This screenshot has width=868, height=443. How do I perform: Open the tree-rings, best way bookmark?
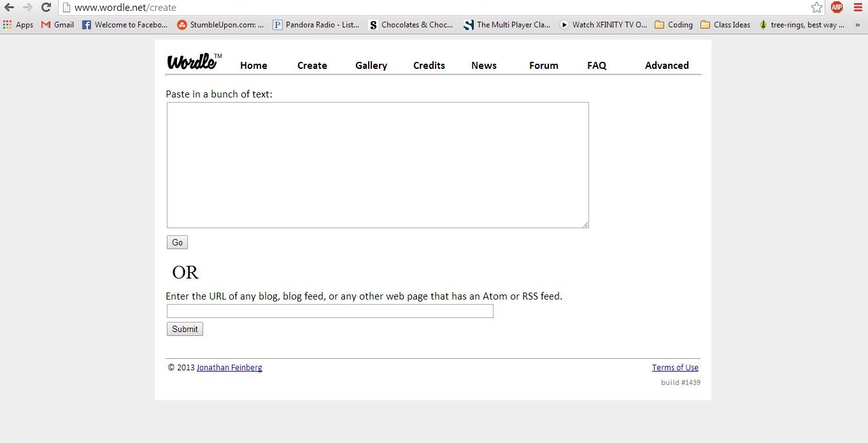(x=802, y=25)
